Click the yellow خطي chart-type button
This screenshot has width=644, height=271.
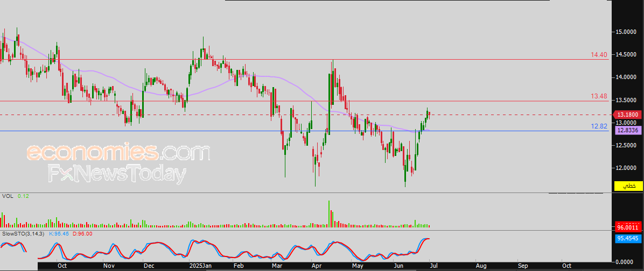coord(628,186)
